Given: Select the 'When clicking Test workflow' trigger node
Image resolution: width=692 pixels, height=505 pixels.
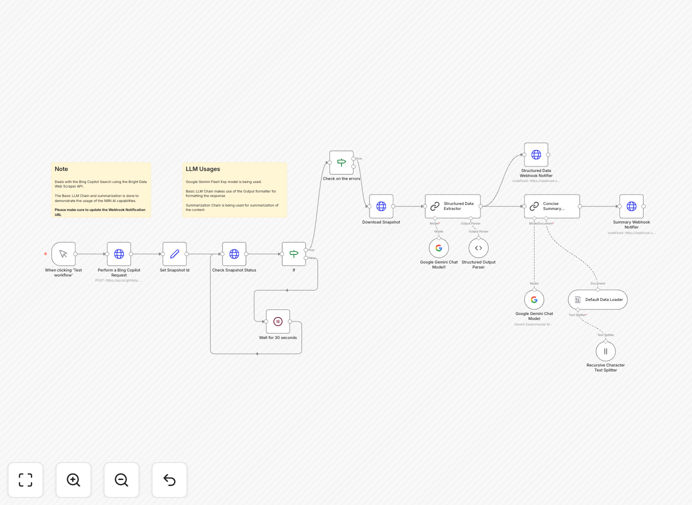Looking at the screenshot, I should click(x=63, y=254).
